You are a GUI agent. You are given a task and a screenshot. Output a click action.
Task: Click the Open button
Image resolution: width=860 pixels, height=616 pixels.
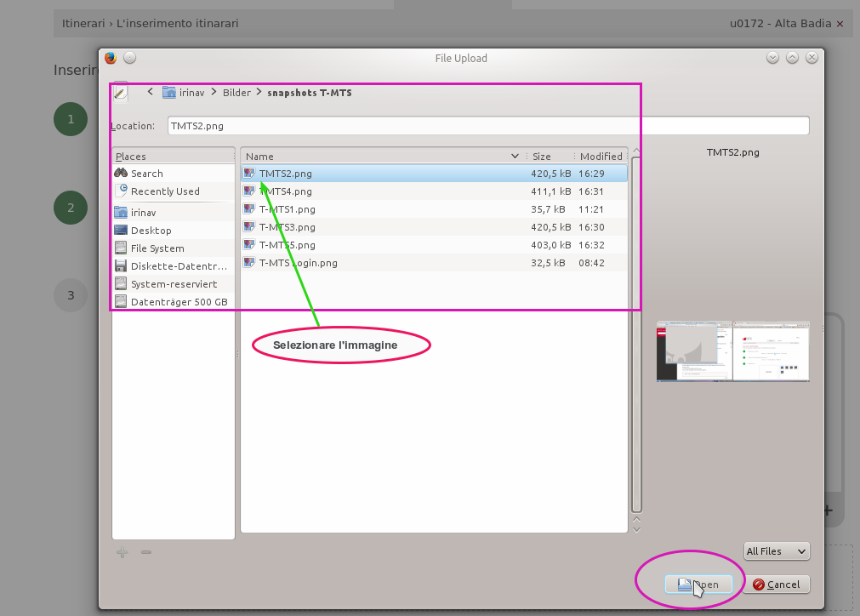pos(698,585)
